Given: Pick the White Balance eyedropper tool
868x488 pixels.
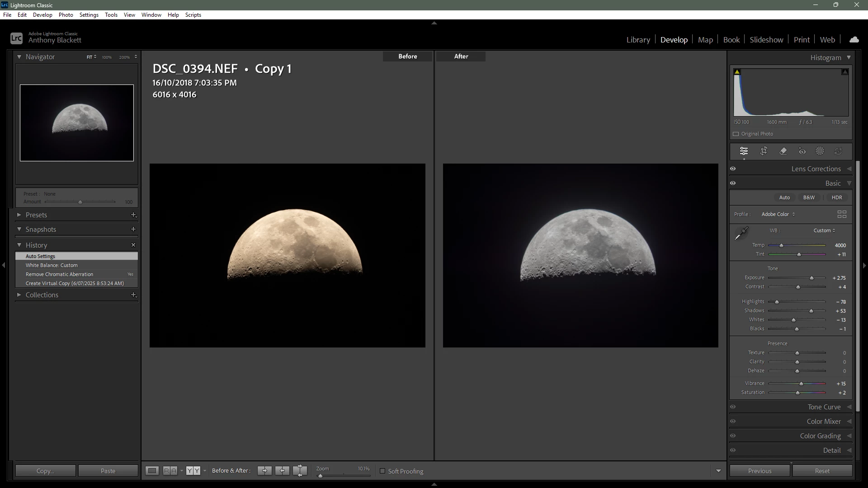Looking at the screenshot, I should tap(741, 234).
